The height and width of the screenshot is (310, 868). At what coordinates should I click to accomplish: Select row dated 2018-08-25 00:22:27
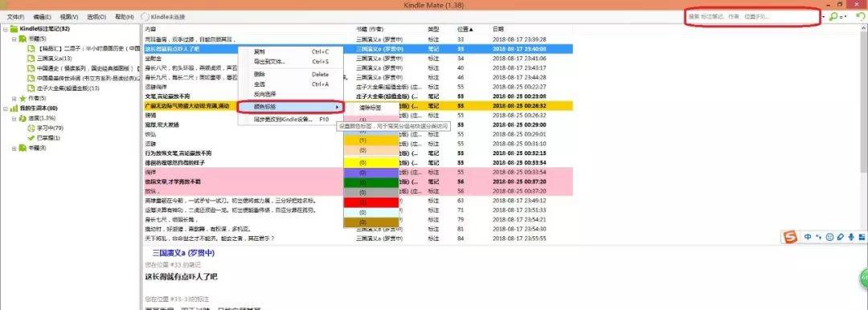pyautogui.click(x=358, y=87)
